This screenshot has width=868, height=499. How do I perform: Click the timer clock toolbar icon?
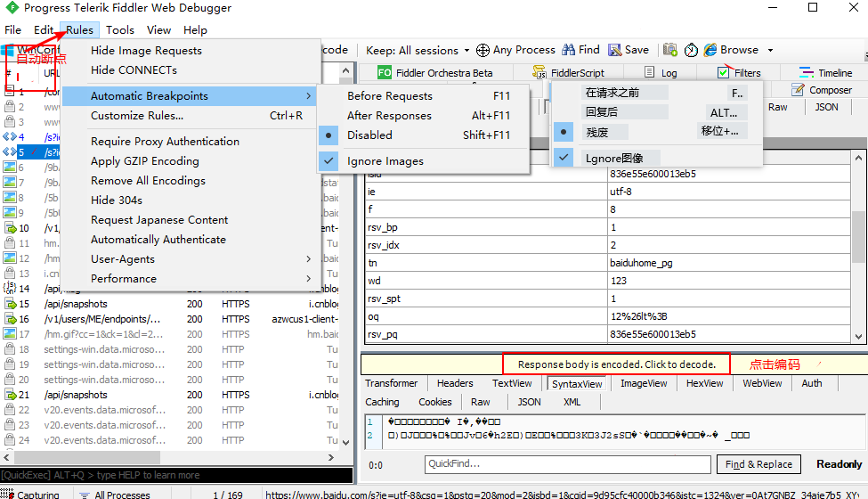(691, 51)
